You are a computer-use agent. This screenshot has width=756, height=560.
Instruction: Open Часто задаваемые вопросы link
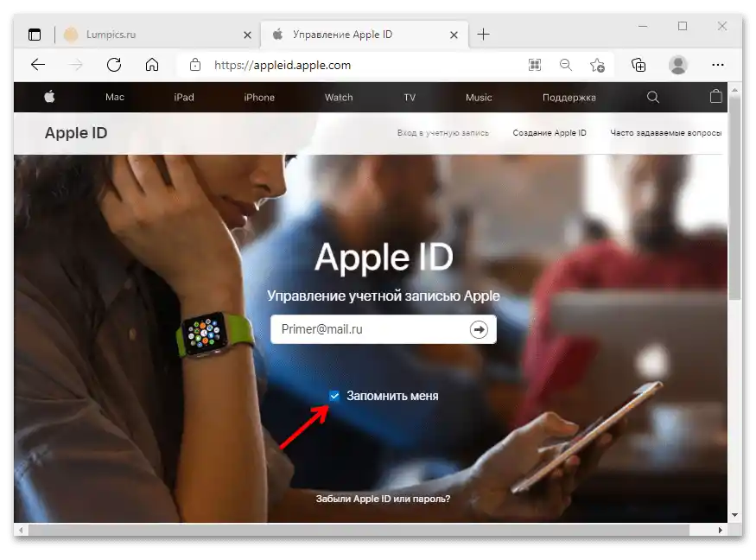[x=666, y=132]
